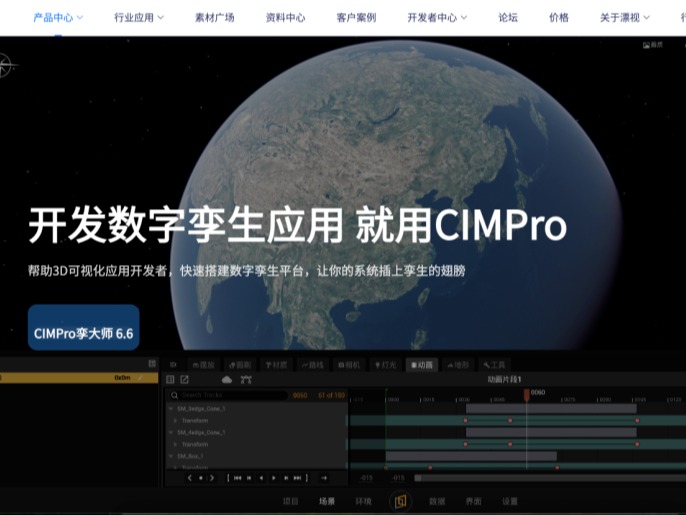Click the edit pencil on the yellow row

[140, 378]
